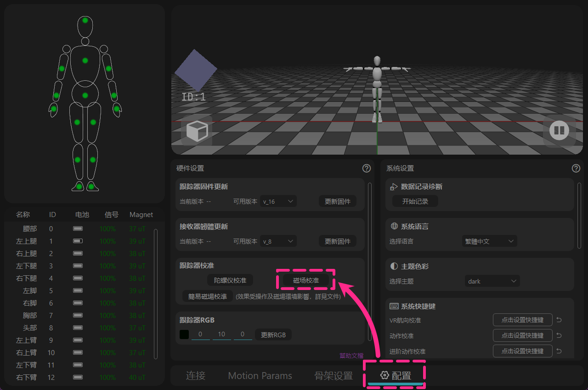Click the globe icon beside 系统语言
This screenshot has height=390, width=588.
click(394, 226)
